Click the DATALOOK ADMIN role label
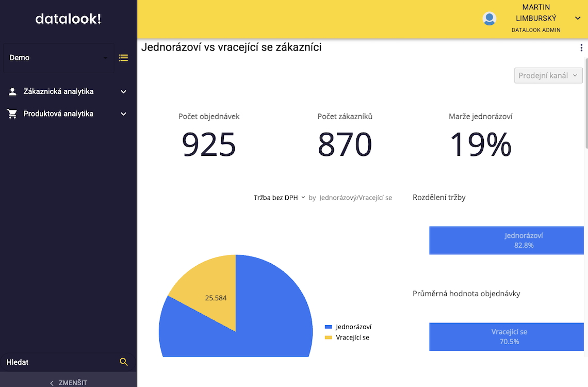 (536, 30)
